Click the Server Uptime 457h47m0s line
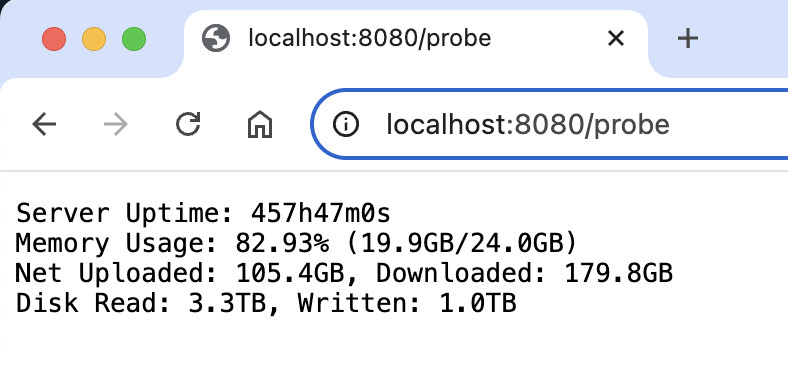Screen dimensions: 788x368 [203, 213]
